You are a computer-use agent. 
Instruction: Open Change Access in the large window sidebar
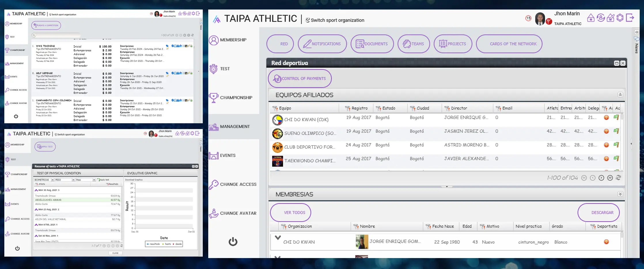233,184
